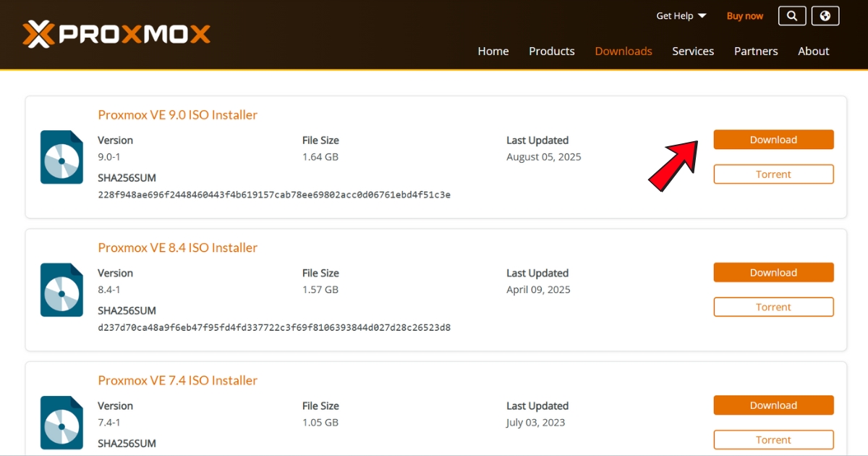Click the Proxmox VE 9.0 ISO disc icon
Viewport: 868px width, 456px height.
pyautogui.click(x=61, y=157)
